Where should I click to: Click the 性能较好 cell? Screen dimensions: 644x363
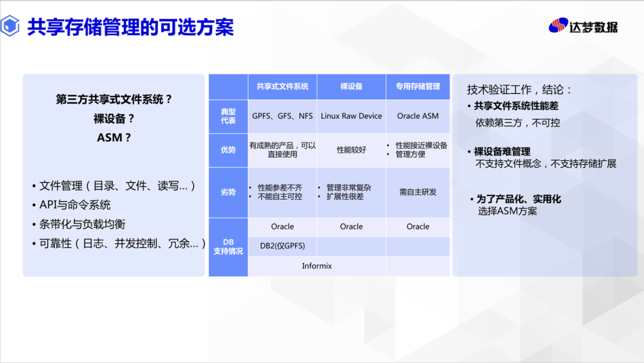[x=351, y=150]
